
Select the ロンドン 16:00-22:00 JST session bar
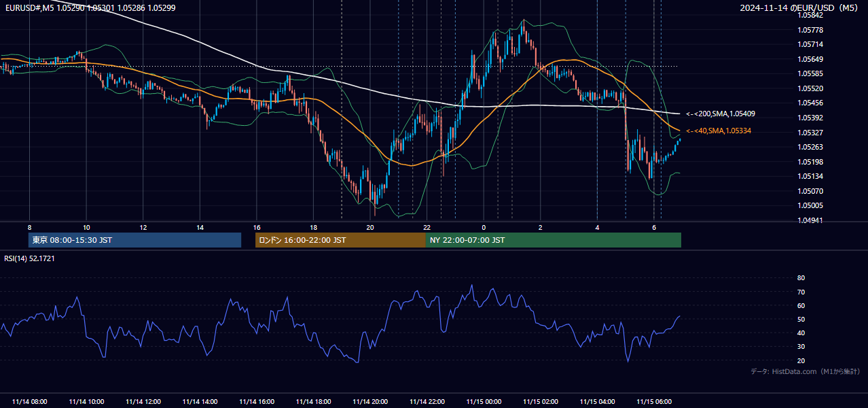340,240
